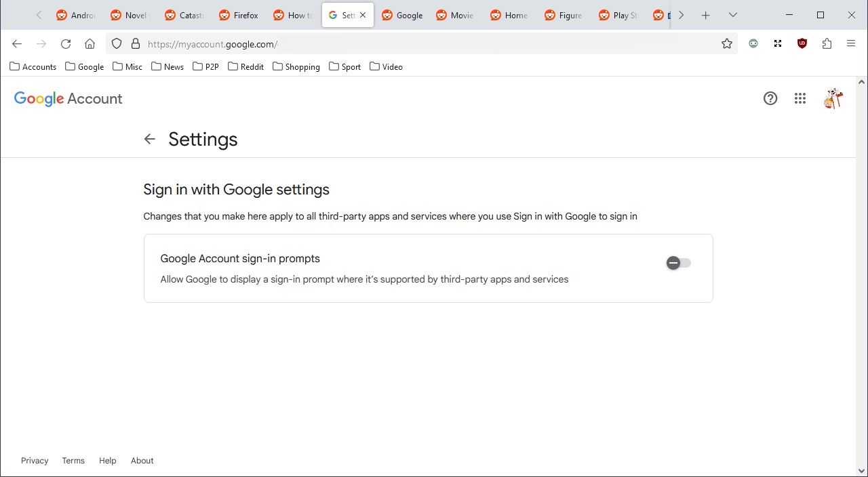Open the Google apps grid launcher
The width and height of the screenshot is (868, 477).
click(x=800, y=98)
